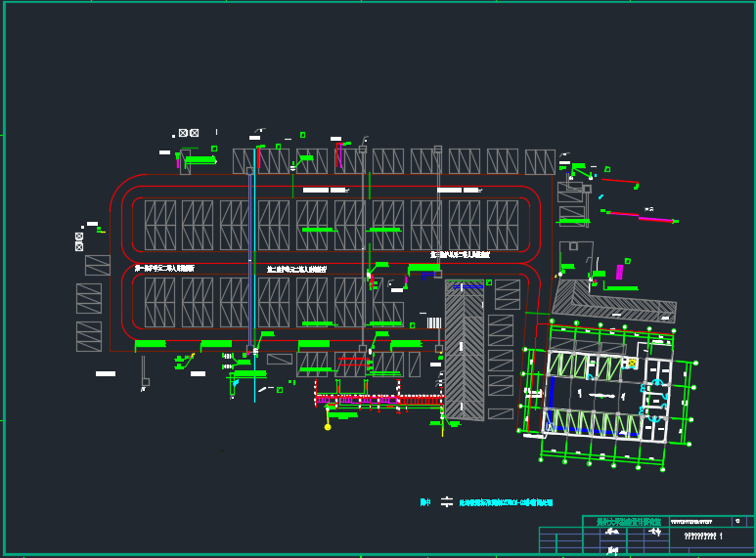Click the cyan note text under the drawing

click(x=506, y=502)
